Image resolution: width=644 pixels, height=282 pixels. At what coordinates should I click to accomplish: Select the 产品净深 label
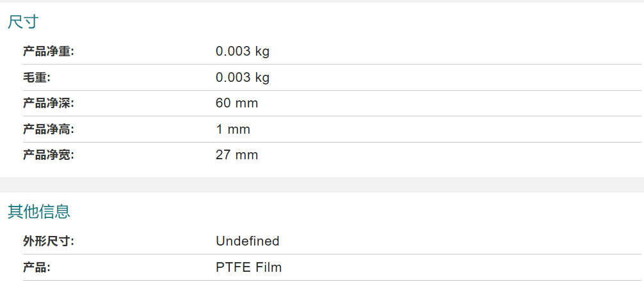(x=49, y=104)
